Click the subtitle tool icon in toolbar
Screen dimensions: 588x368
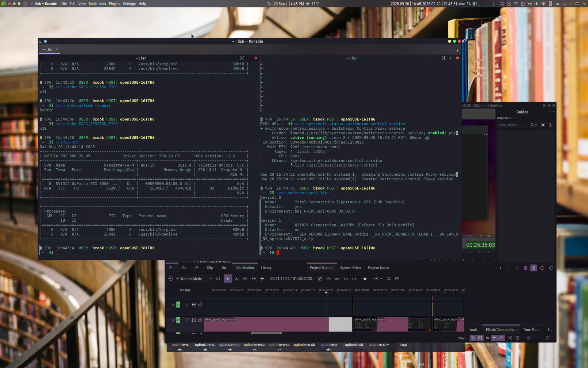coord(397,278)
